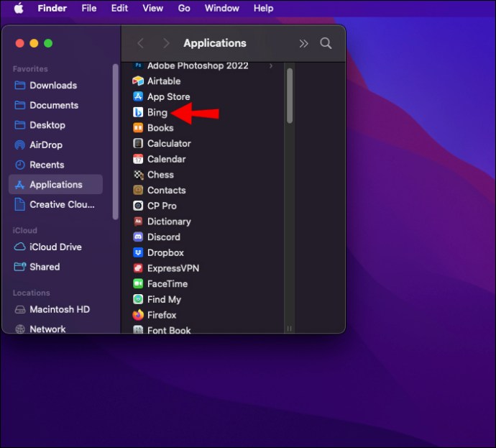
Task: Go forward with the right chevron button
Action: pyautogui.click(x=166, y=43)
